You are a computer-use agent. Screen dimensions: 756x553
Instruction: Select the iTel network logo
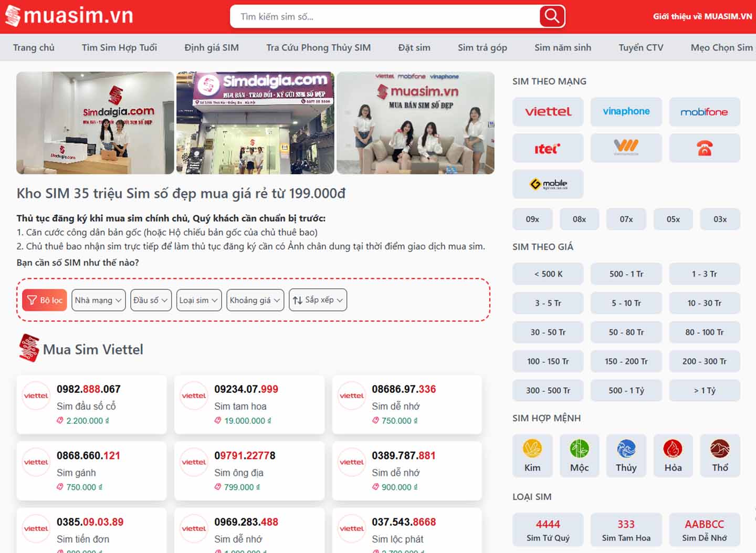coord(548,148)
